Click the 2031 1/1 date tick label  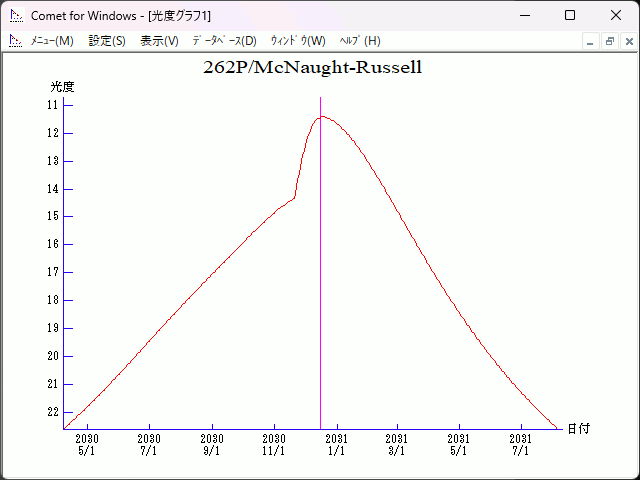click(336, 445)
